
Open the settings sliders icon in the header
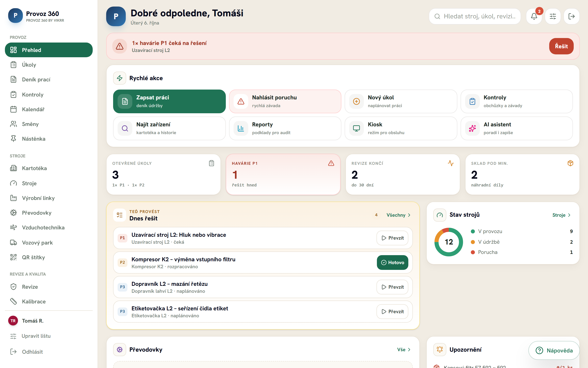553,16
